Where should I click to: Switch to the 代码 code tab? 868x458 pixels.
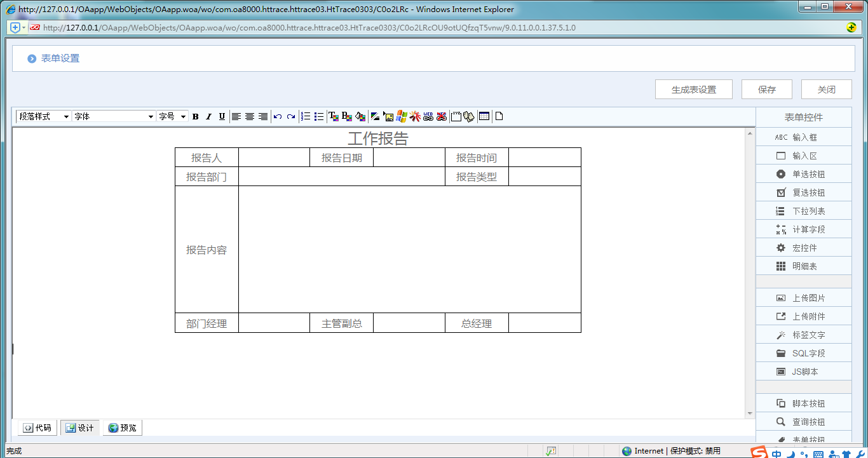pyautogui.click(x=37, y=428)
